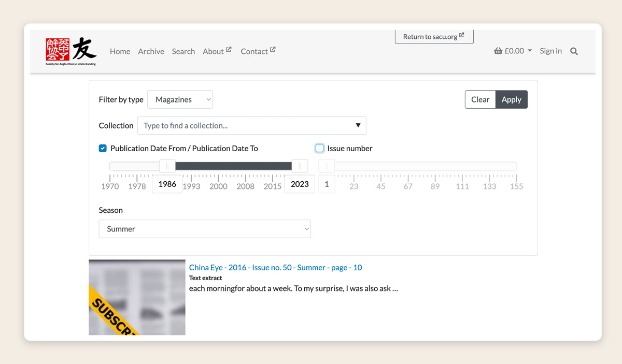This screenshot has width=622, height=364.
Task: Open the Season Summer dropdown
Action: point(205,229)
